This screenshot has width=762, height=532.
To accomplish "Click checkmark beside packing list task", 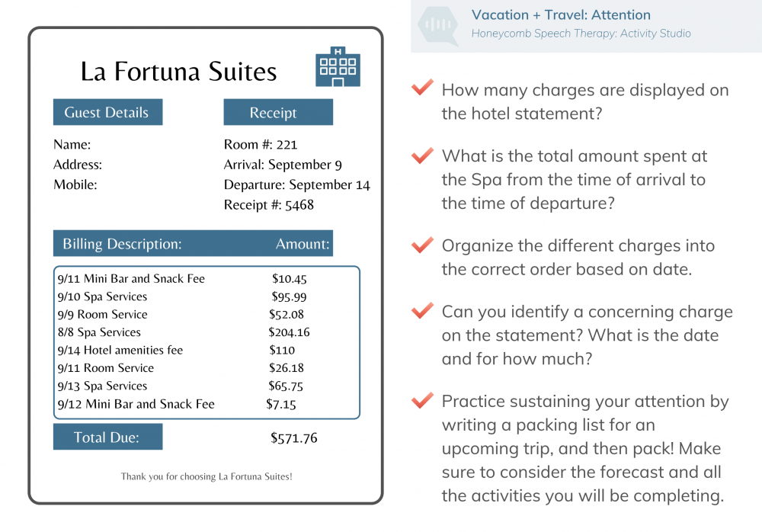I will tap(422, 400).
